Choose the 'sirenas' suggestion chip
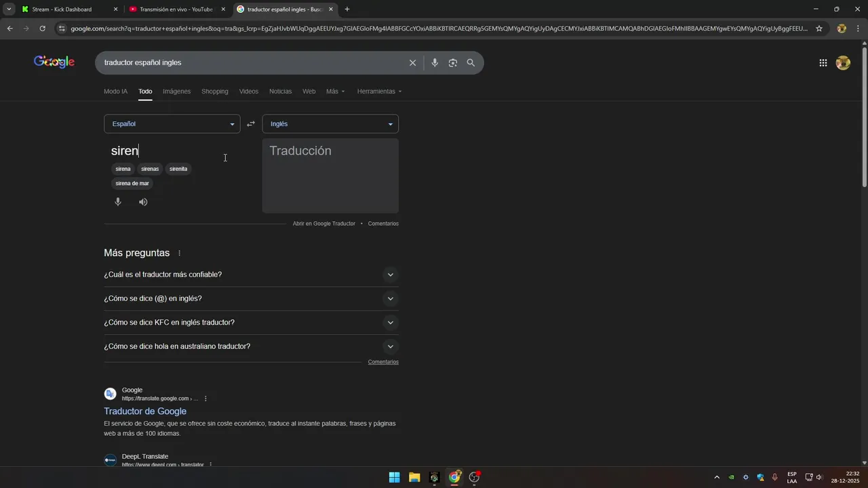This screenshot has height=488, width=868. coord(150,169)
